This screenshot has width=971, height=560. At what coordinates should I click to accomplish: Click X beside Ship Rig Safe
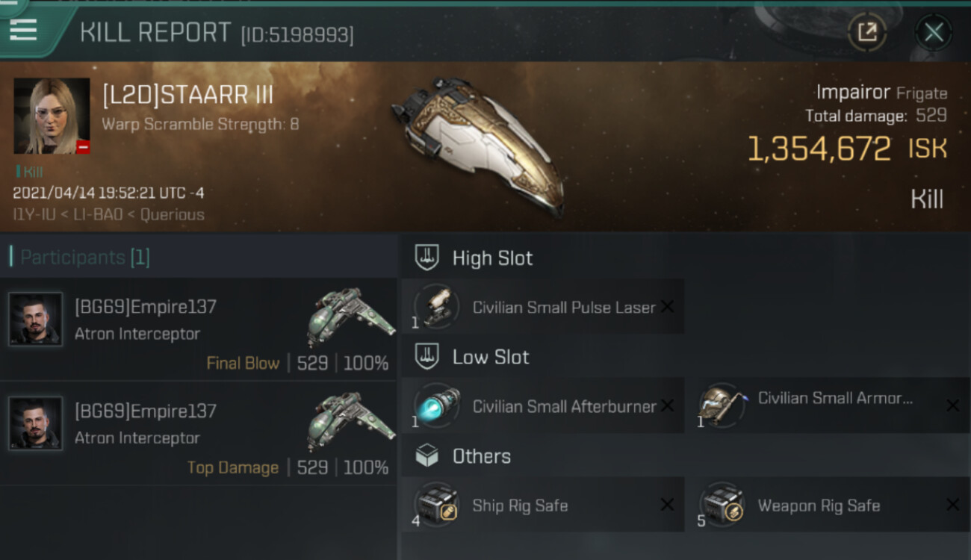[667, 505]
